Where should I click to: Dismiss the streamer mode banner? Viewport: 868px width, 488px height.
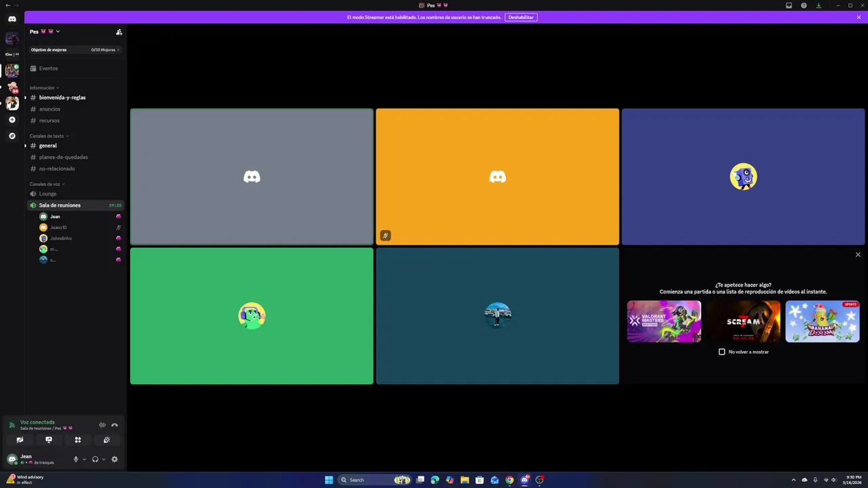tap(859, 17)
